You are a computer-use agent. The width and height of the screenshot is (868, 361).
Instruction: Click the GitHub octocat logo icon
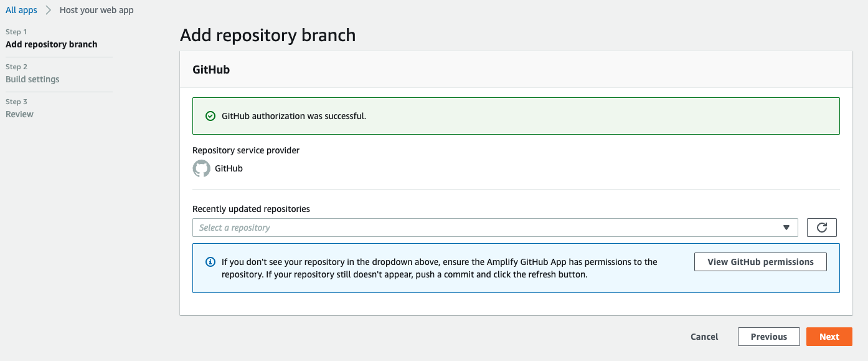(201, 168)
